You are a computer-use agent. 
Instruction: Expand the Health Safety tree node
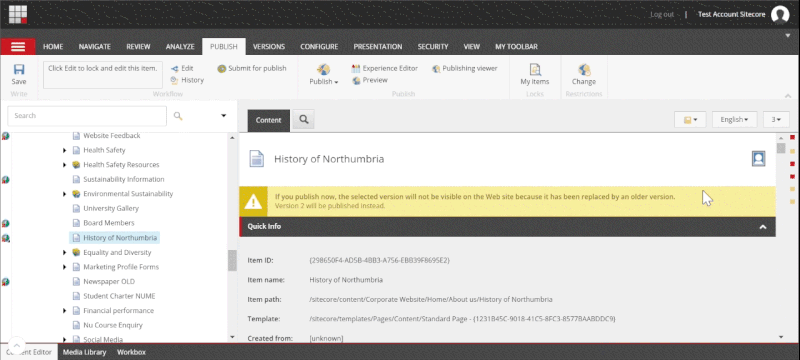tap(64, 150)
